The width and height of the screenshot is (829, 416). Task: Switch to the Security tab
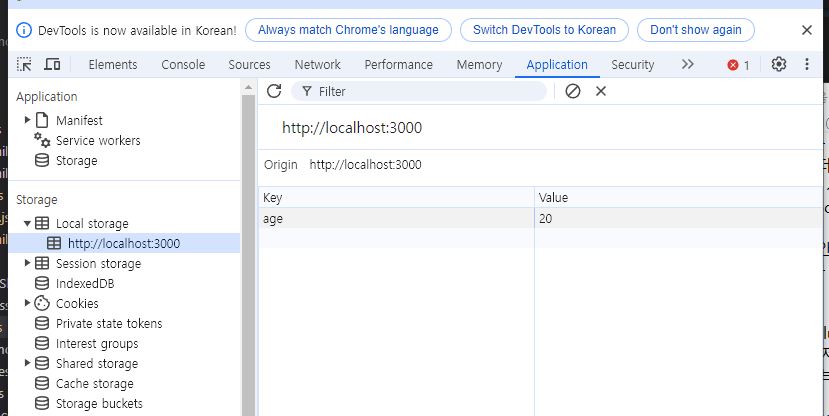tap(632, 64)
